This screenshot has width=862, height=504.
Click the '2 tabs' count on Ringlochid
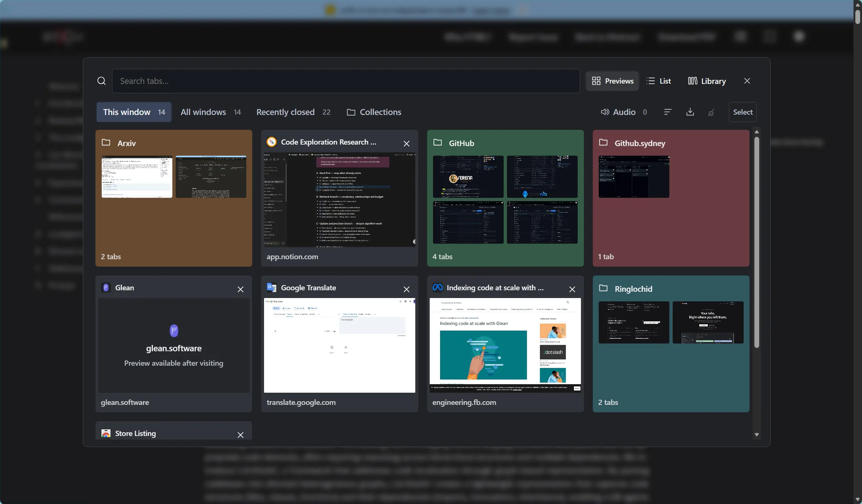pyautogui.click(x=608, y=402)
